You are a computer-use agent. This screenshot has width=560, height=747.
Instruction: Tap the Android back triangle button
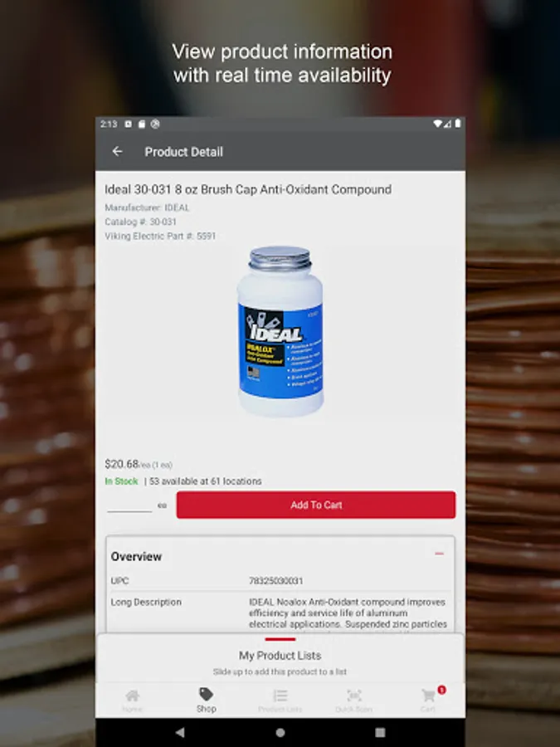[x=180, y=732]
